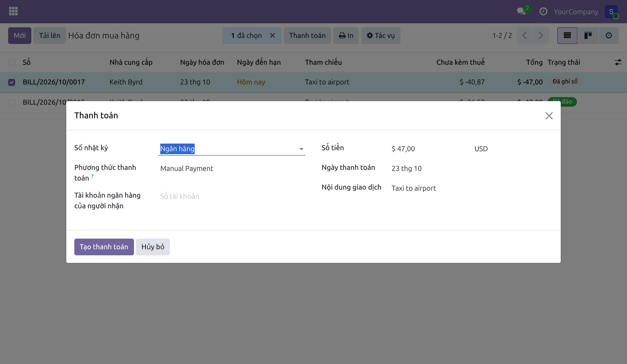Open the Tác vụ actions menu
This screenshot has height=364, width=627.
tap(380, 36)
